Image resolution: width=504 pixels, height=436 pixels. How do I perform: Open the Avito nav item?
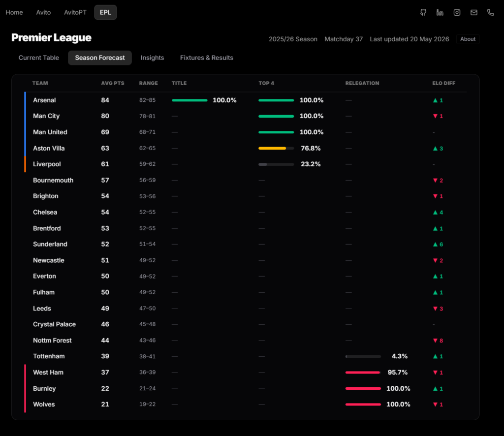click(43, 12)
